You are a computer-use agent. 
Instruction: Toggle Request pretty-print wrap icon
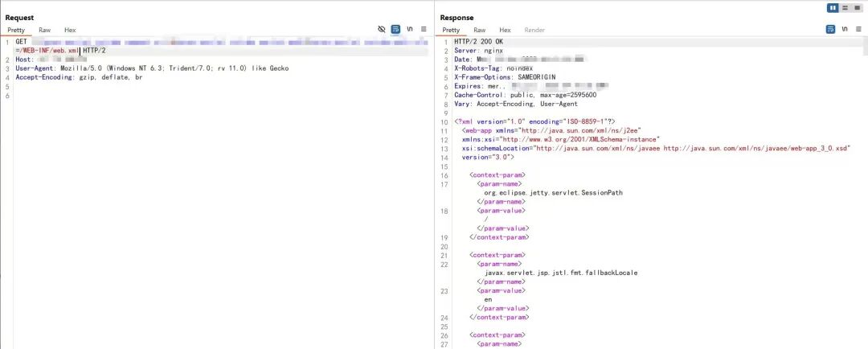395,29
